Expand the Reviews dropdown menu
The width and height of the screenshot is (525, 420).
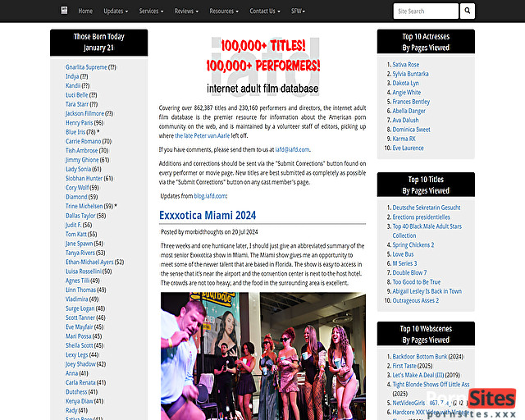(186, 11)
